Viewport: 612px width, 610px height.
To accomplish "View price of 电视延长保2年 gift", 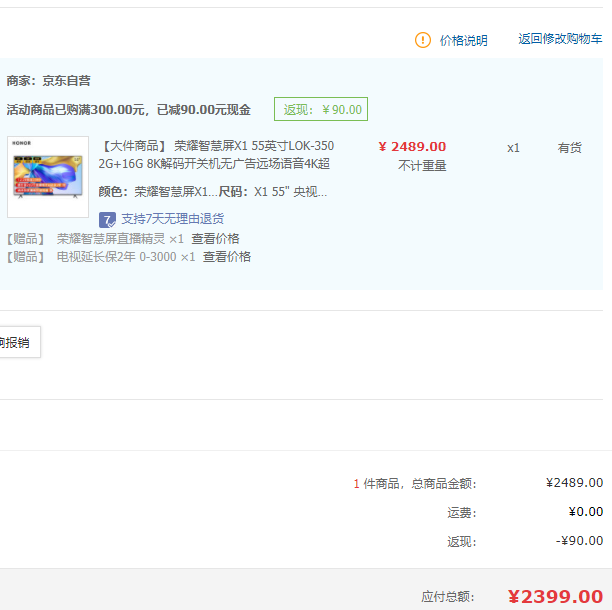I will (x=227, y=257).
